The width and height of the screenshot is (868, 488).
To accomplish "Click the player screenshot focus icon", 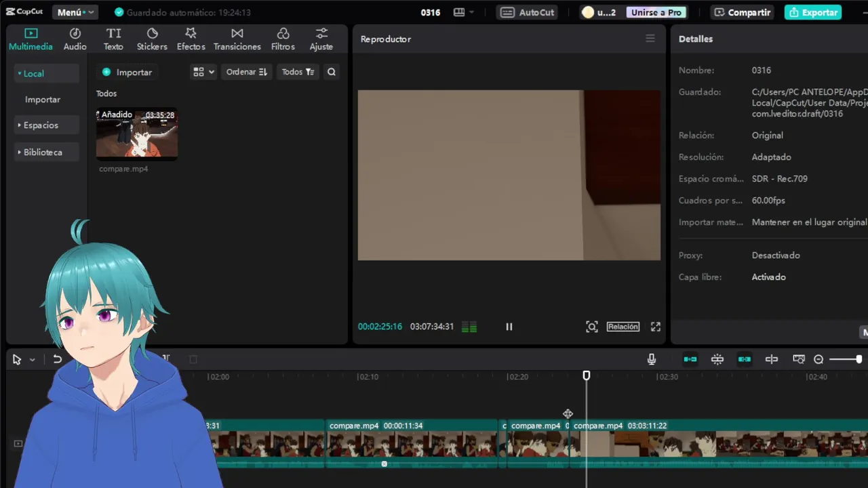I will tap(592, 327).
